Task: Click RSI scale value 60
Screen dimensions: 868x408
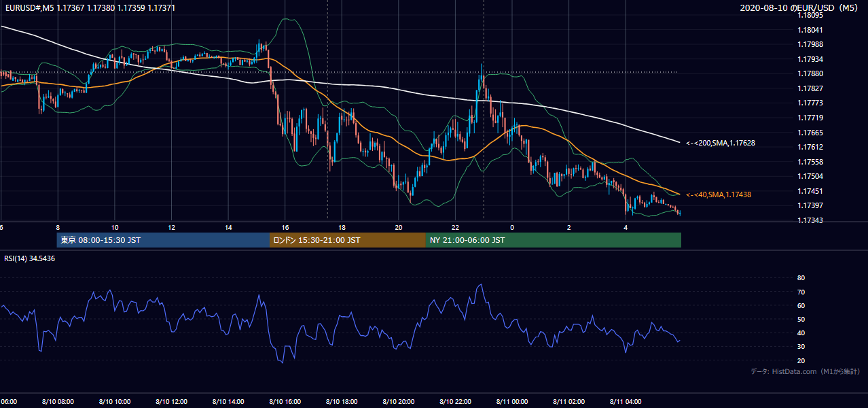Action: [x=801, y=305]
